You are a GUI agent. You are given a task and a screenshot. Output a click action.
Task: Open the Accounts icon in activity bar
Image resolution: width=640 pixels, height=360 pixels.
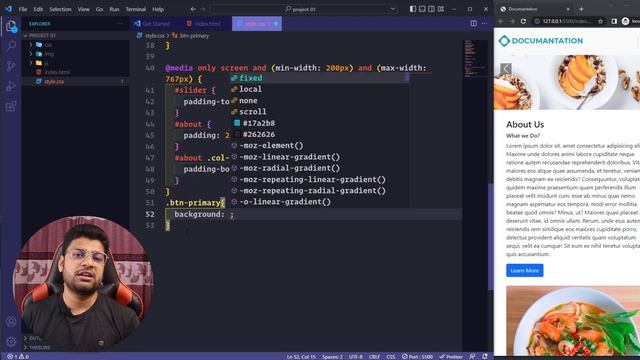(x=11, y=322)
